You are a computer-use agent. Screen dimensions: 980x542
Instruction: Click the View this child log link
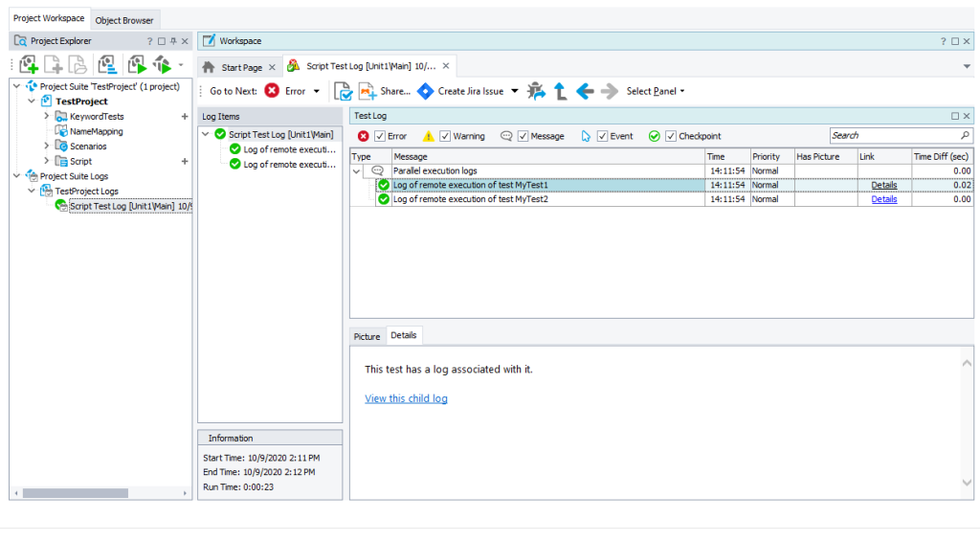point(406,398)
